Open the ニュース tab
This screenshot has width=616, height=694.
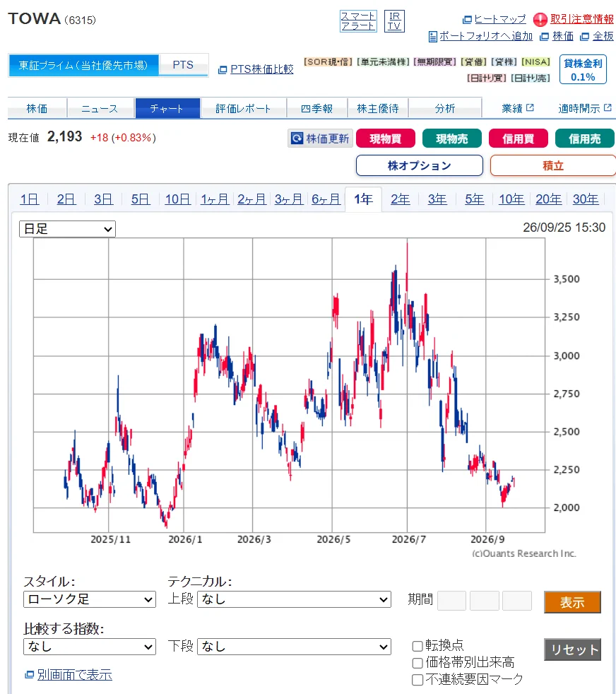(x=100, y=108)
